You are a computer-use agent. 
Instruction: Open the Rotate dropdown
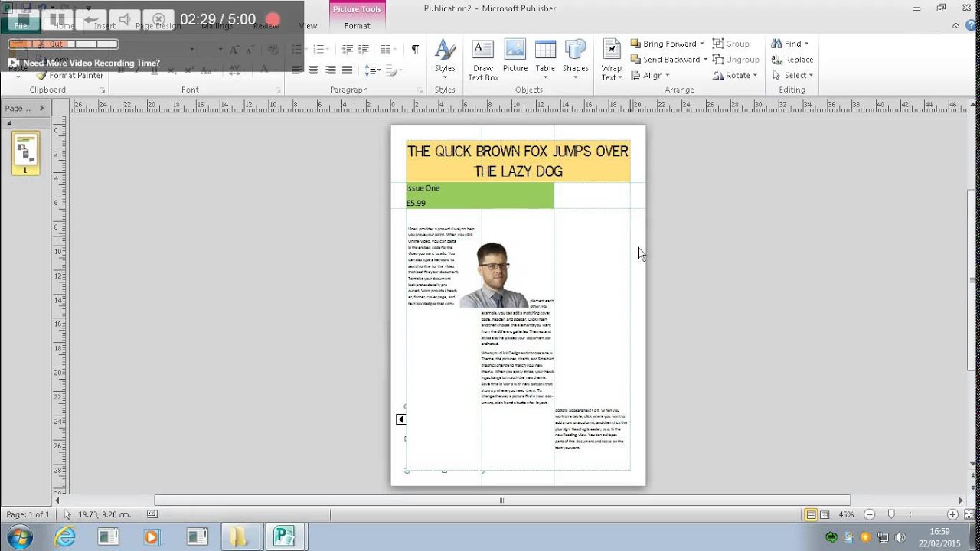pos(735,75)
